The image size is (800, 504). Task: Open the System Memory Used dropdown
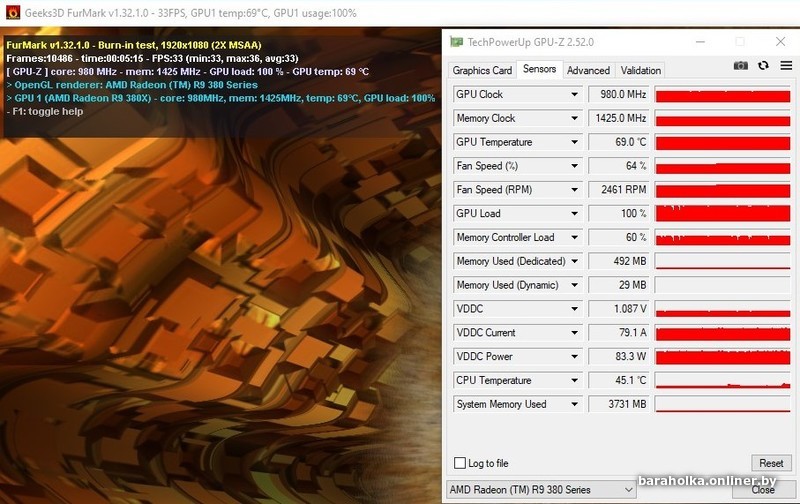pyautogui.click(x=574, y=404)
